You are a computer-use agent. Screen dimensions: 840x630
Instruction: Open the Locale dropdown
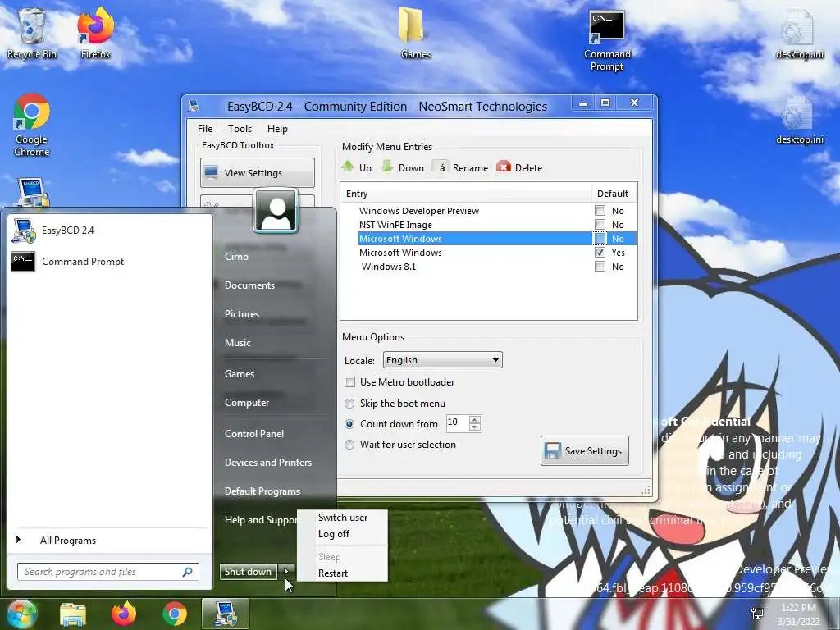442,360
